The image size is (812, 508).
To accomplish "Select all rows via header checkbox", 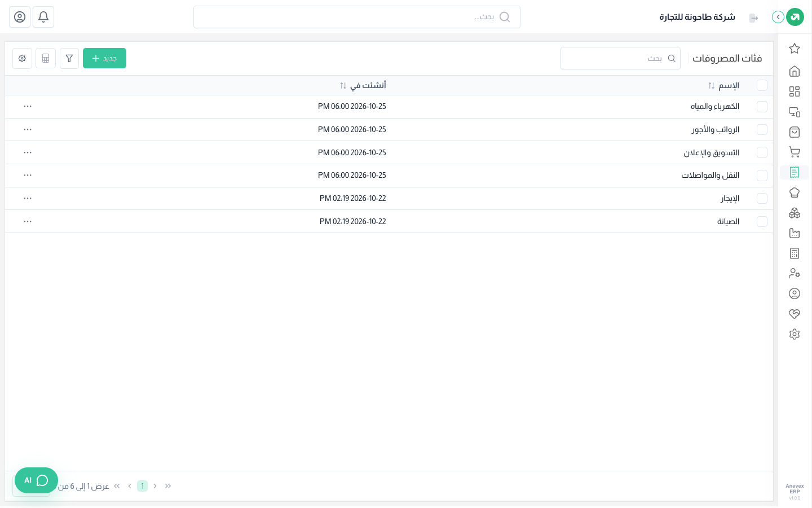I will [x=762, y=85].
